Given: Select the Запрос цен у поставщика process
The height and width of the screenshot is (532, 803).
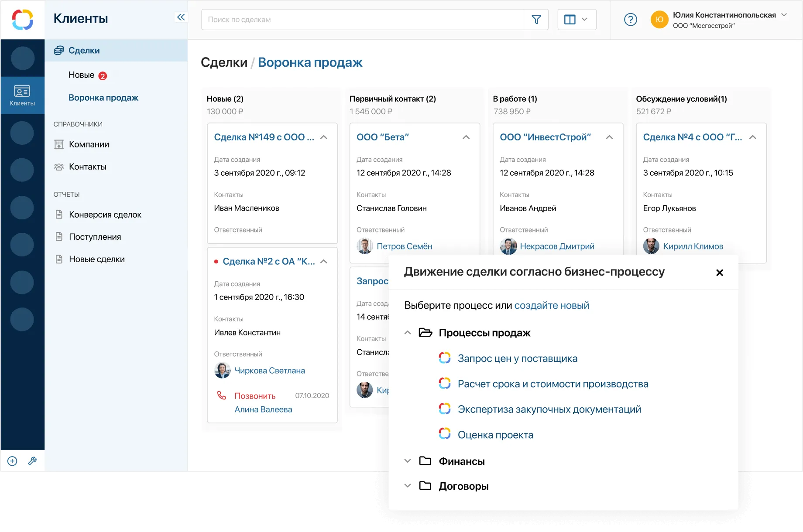Looking at the screenshot, I should [x=517, y=358].
